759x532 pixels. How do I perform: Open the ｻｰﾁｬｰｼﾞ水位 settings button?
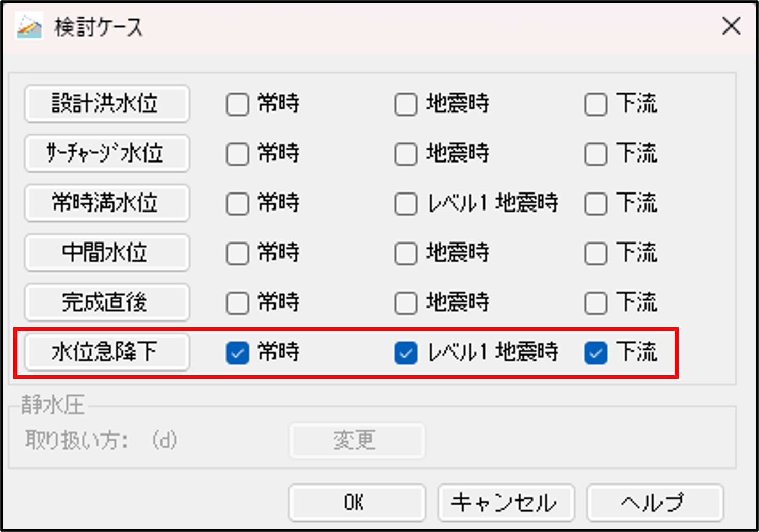coord(107,153)
